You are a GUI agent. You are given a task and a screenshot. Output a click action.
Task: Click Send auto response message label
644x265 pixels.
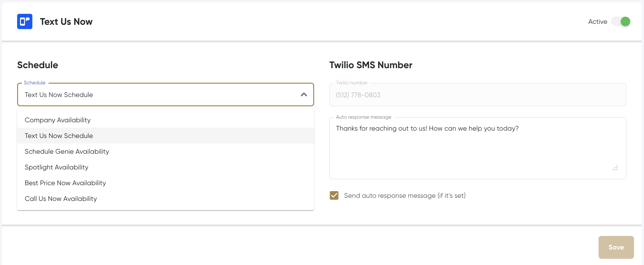tap(405, 195)
